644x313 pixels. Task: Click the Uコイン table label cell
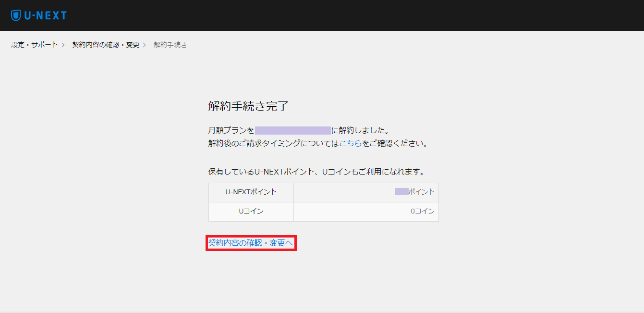click(251, 211)
